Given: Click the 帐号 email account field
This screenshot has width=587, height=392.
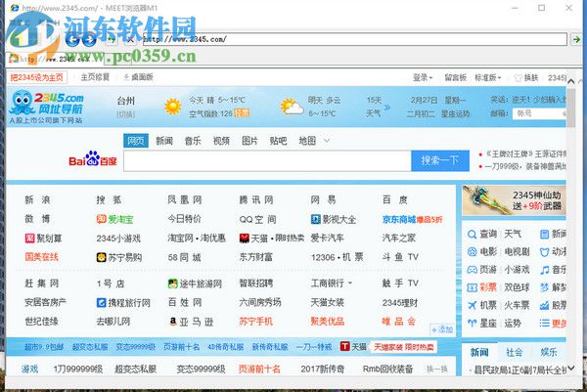Looking at the screenshot, I should [x=539, y=113].
